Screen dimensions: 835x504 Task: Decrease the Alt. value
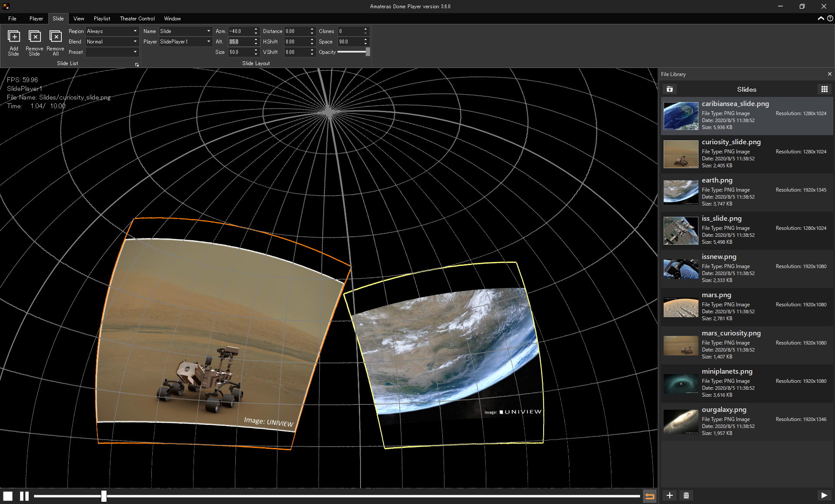[256, 43]
